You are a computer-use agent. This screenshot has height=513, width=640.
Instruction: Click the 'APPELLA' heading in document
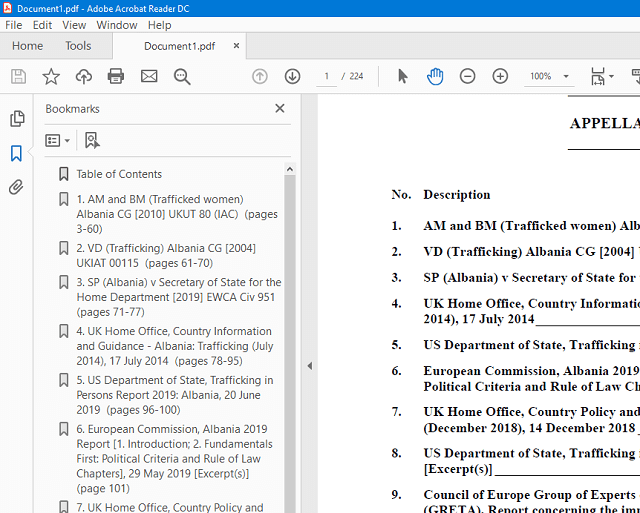[x=604, y=123]
